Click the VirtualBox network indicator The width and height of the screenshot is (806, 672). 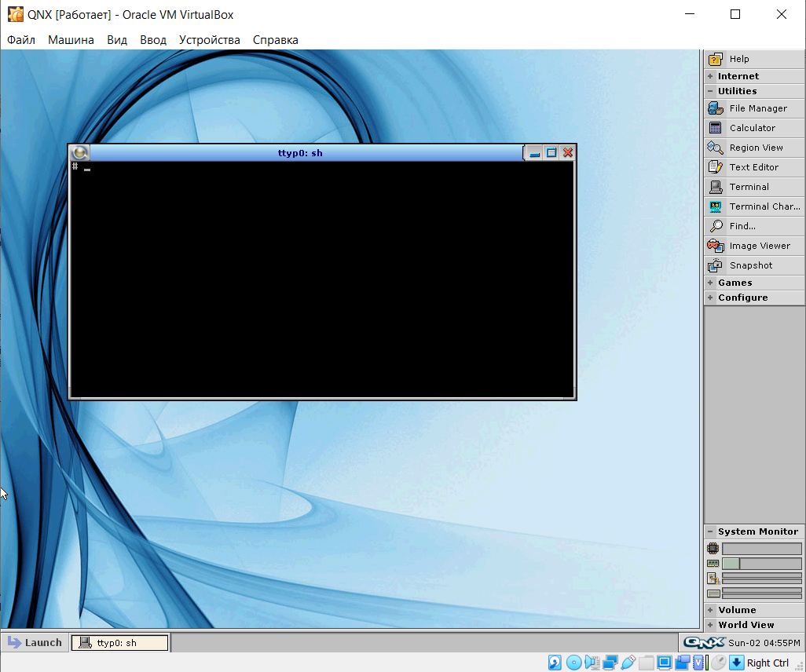(610, 663)
